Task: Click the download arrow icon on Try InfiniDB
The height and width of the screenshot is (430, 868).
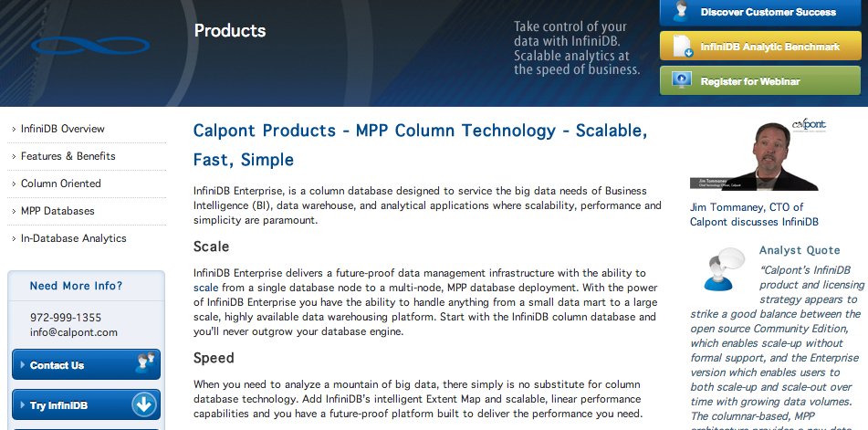Action: (144, 405)
